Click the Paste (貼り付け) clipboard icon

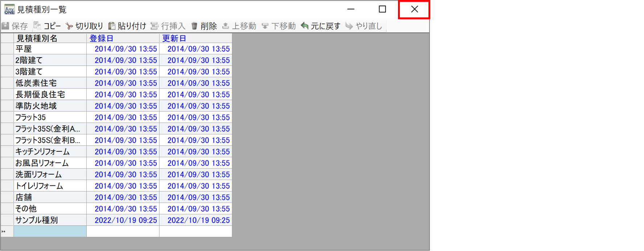click(x=112, y=26)
